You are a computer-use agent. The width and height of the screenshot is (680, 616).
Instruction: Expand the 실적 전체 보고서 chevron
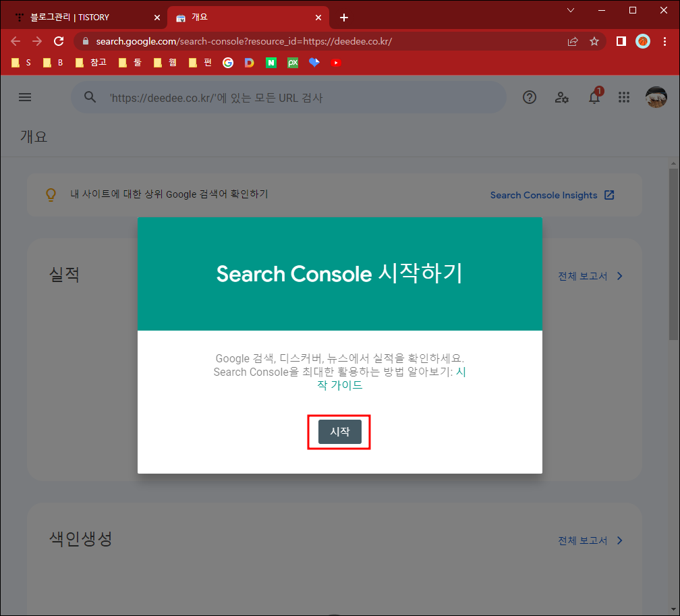pos(619,276)
